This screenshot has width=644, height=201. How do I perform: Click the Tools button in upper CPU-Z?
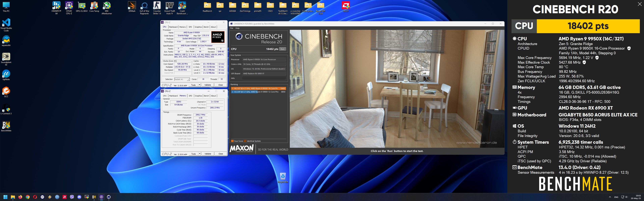click(193, 85)
